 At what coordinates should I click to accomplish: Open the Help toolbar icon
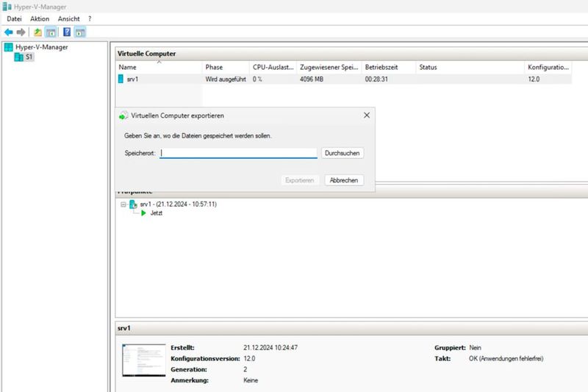[67, 32]
